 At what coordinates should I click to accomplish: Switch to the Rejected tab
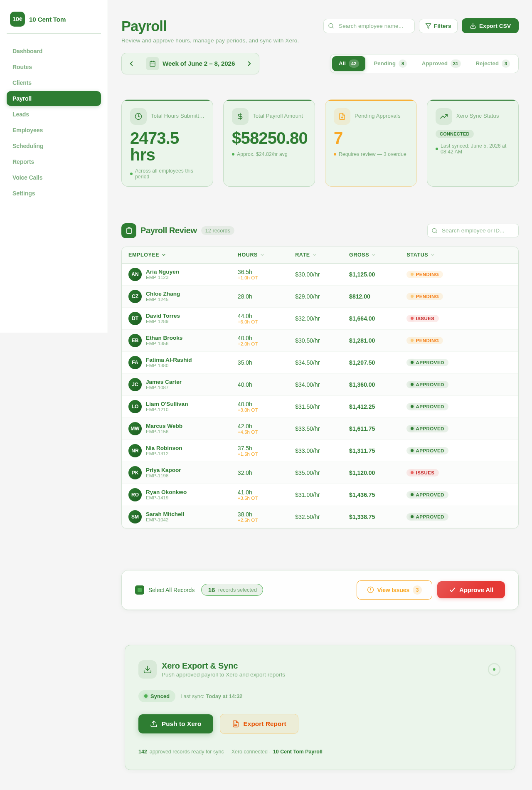click(493, 64)
